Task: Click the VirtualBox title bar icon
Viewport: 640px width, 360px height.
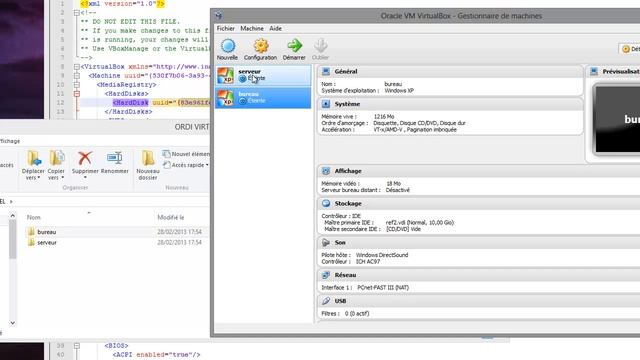Action: 219,16
